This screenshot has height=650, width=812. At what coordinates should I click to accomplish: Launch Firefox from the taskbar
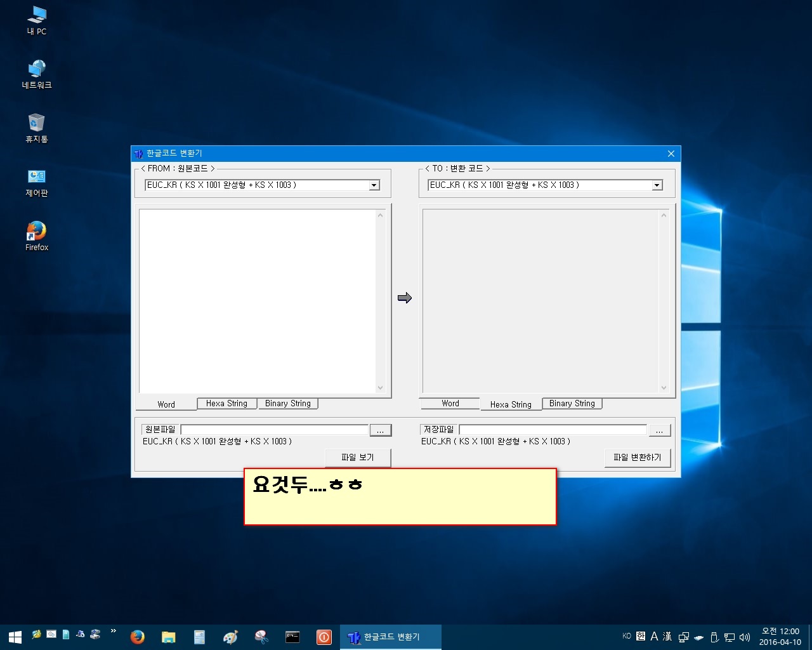pos(137,637)
